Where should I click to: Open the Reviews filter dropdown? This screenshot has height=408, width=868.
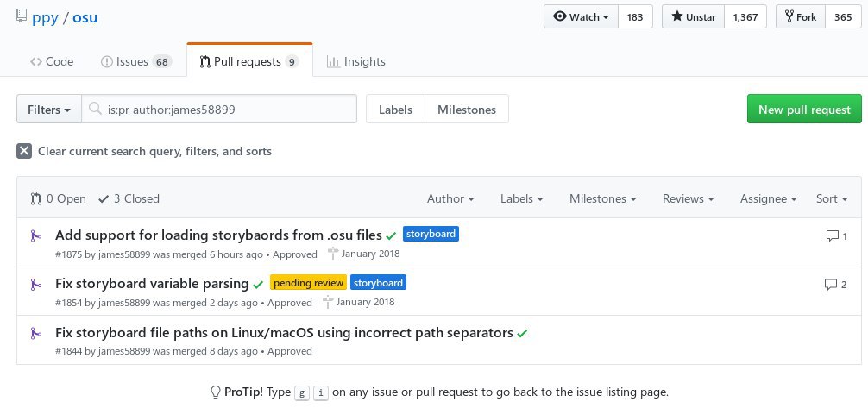tap(688, 198)
